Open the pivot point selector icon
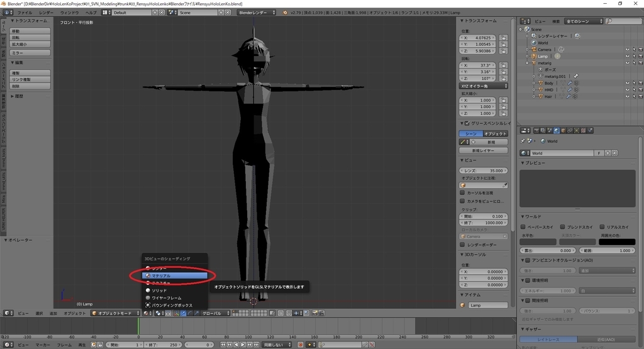Image resolution: width=644 pixels, height=349 pixels. point(158,313)
